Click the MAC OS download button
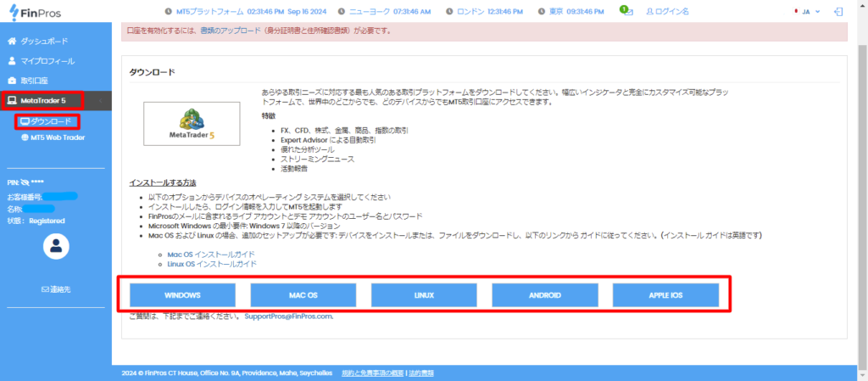 [303, 294]
